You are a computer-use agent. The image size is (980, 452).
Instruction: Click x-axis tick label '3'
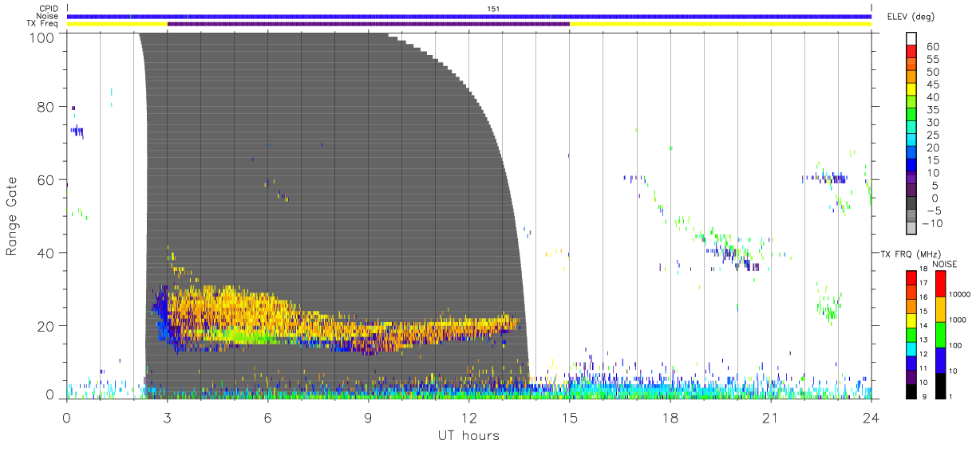[x=167, y=417]
